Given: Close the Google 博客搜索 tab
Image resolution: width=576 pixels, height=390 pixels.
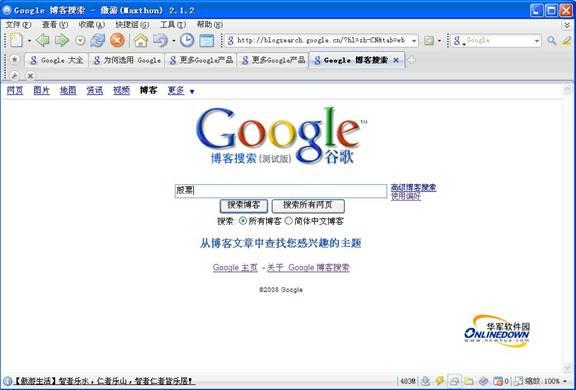Looking at the screenshot, I should point(396,60).
